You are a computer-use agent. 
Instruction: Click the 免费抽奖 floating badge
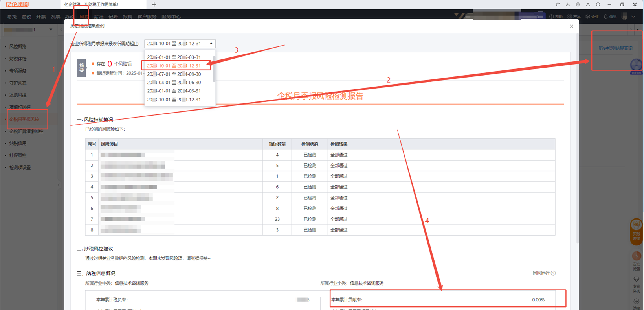[636, 66]
